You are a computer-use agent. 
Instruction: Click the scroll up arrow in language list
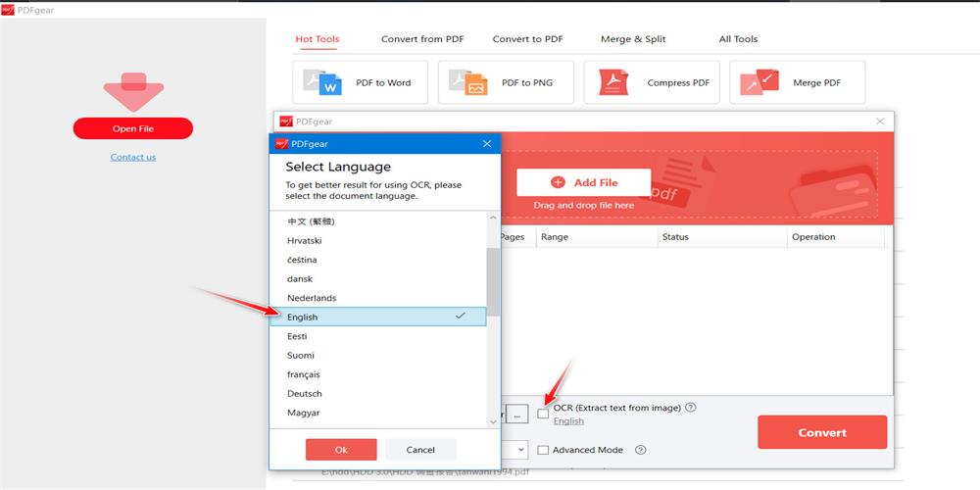pos(493,219)
